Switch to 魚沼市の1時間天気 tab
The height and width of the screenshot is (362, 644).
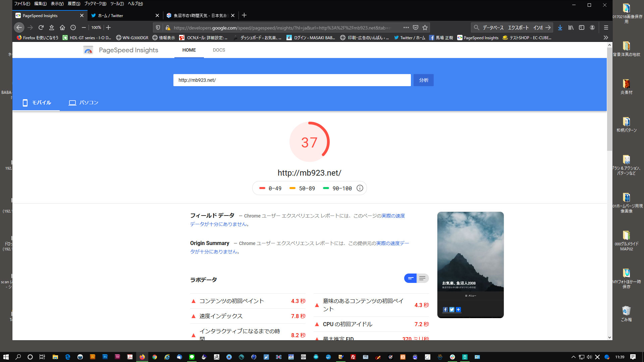pos(201,15)
